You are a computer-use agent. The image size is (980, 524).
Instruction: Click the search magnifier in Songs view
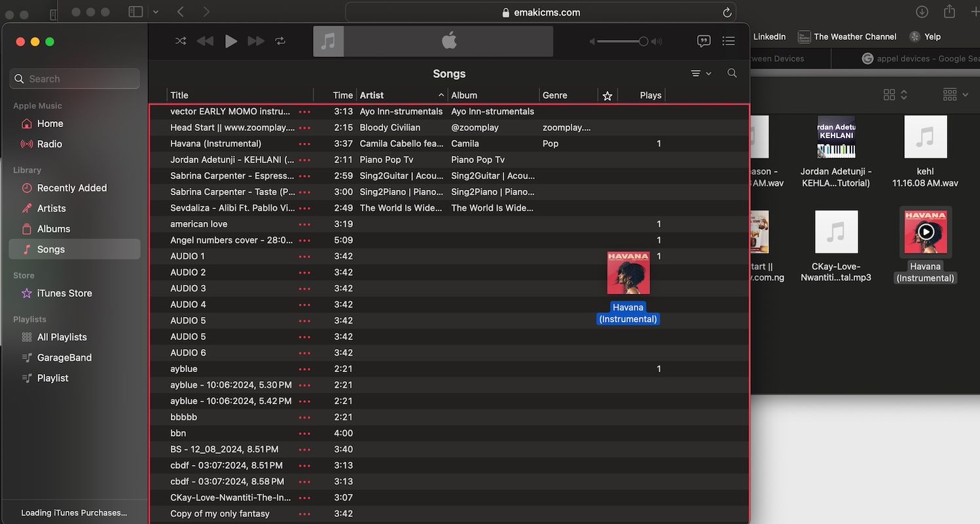point(733,73)
